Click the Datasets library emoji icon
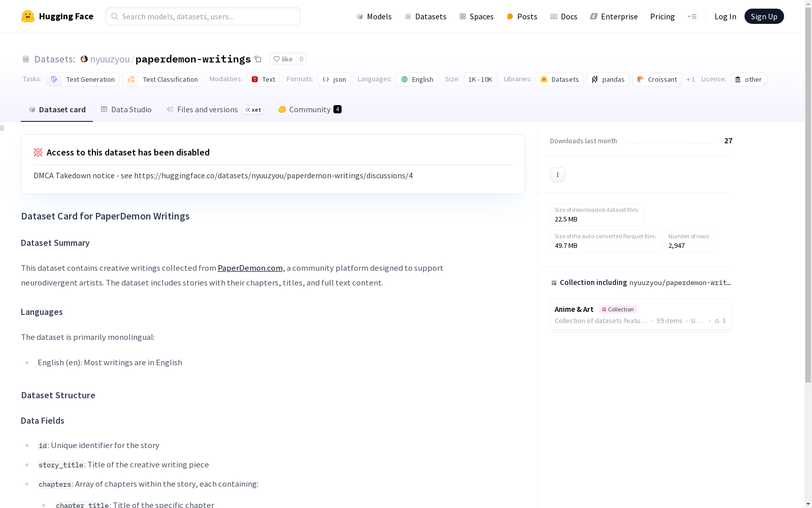 click(544, 79)
